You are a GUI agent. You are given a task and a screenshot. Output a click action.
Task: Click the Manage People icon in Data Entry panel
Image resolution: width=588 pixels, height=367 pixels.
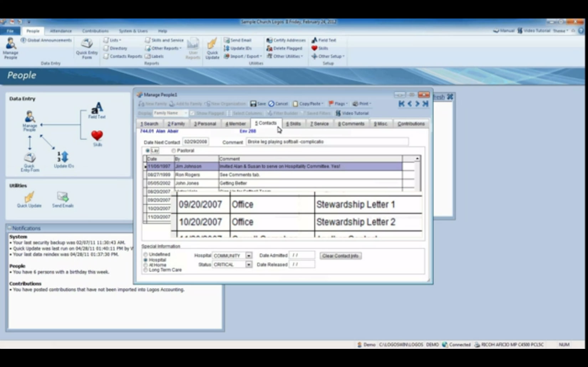(x=30, y=121)
